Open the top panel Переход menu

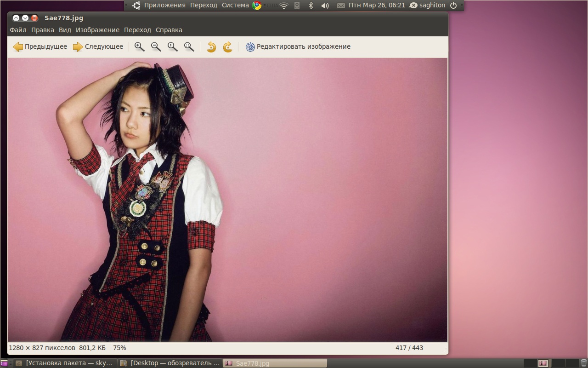pyautogui.click(x=204, y=5)
